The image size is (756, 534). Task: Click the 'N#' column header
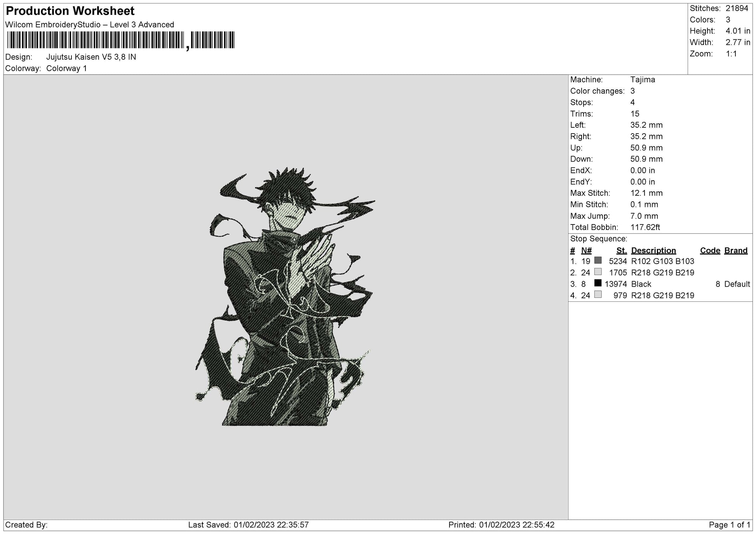[586, 251]
